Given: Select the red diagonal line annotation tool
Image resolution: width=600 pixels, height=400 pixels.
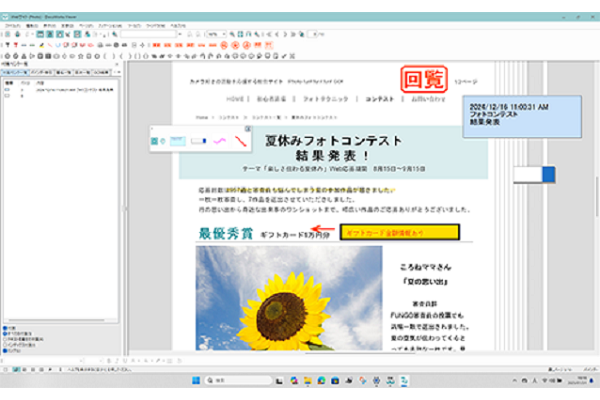Looking at the screenshot, I should coord(240,142).
